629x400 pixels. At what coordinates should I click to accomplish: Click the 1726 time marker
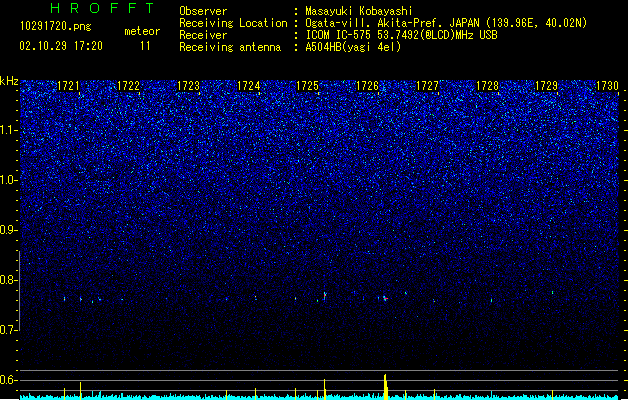click(367, 86)
